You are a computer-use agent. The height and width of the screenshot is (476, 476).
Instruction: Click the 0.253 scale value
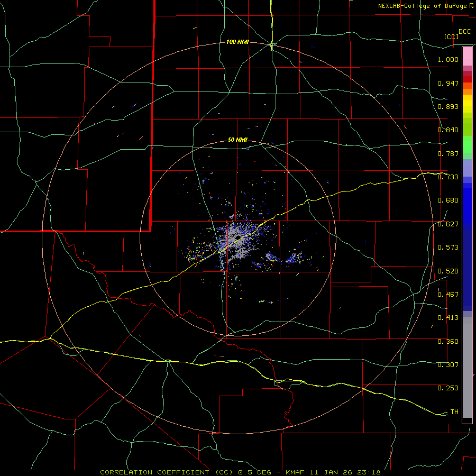(x=448, y=388)
